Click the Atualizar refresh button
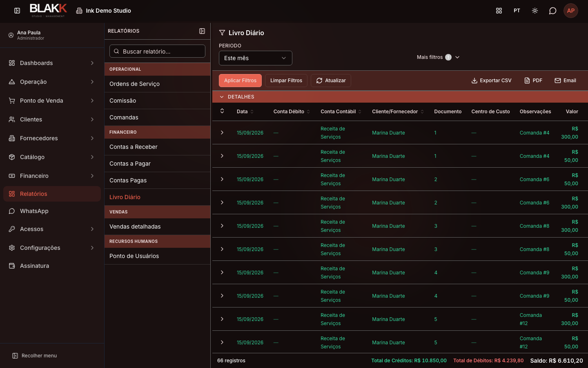 (331, 81)
